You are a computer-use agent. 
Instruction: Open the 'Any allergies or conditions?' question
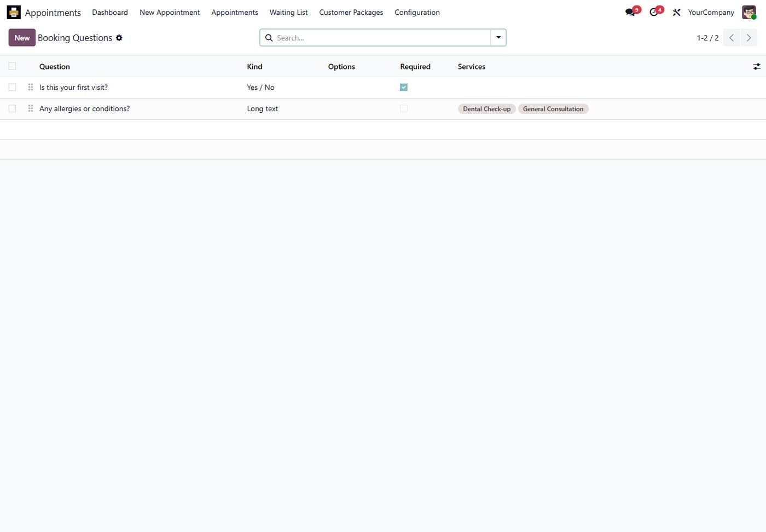(x=84, y=109)
